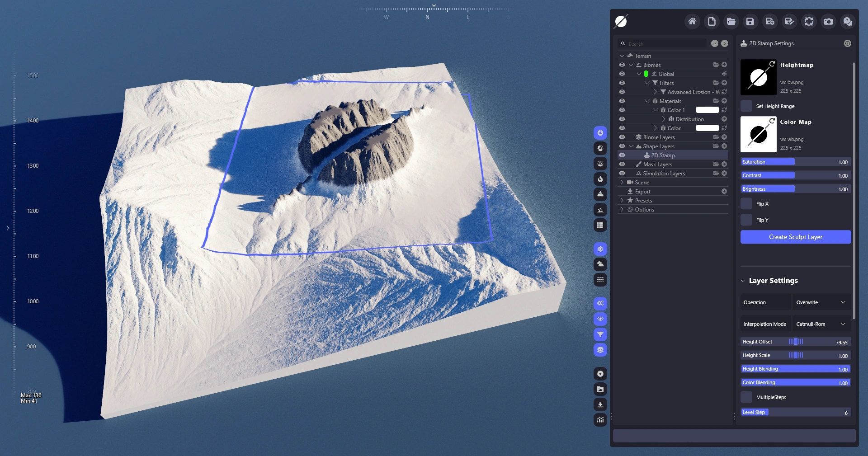Select Biome Layers in the terrain tree
Image resolution: width=868 pixels, height=456 pixels.
pyautogui.click(x=659, y=137)
